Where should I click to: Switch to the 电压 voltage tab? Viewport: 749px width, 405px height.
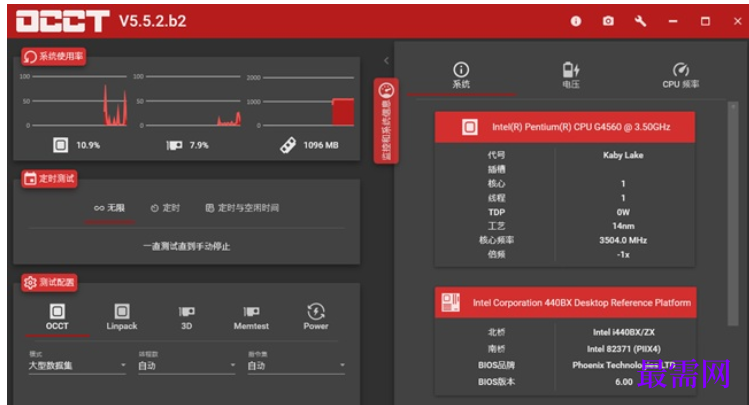pos(571,75)
